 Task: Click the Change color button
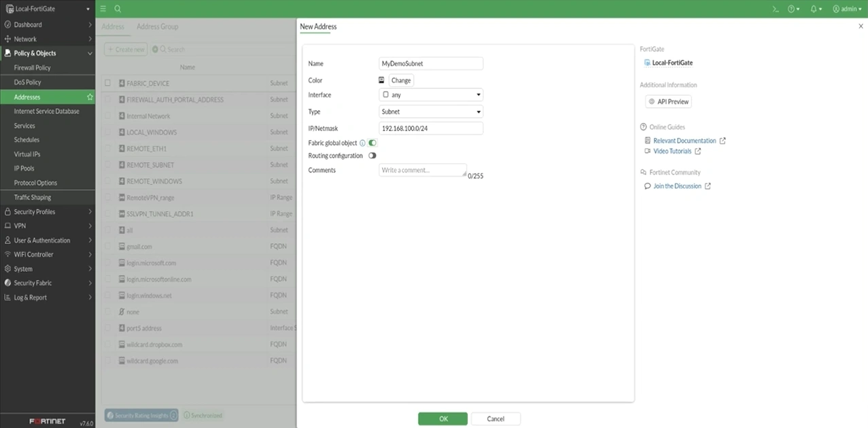(401, 80)
